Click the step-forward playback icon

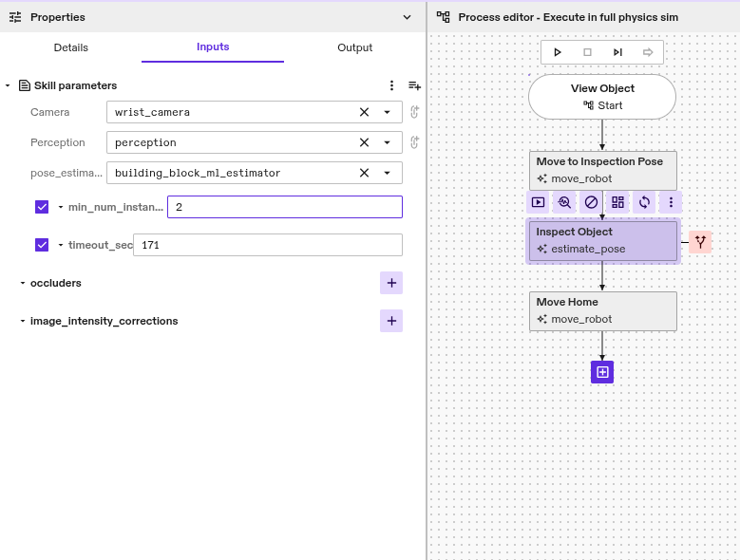point(617,52)
